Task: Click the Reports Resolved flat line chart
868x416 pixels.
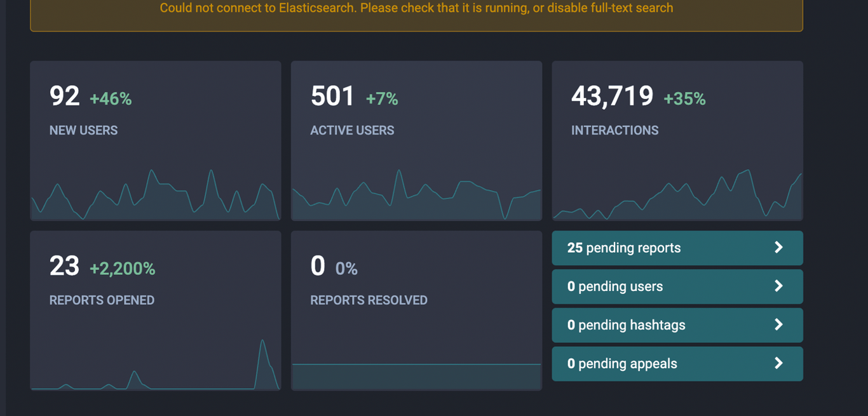Action: tap(416, 376)
